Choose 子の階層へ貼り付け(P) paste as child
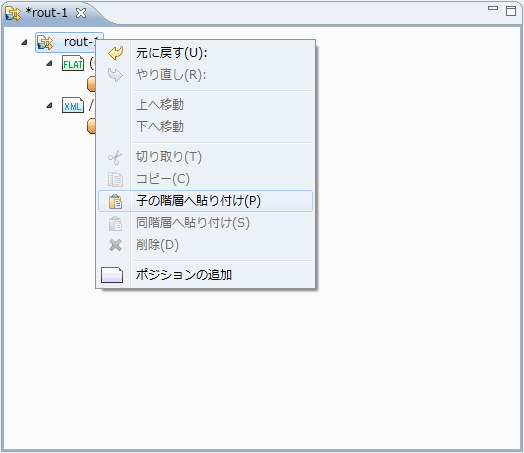Screen dimensions: 524x453 (x=206, y=201)
